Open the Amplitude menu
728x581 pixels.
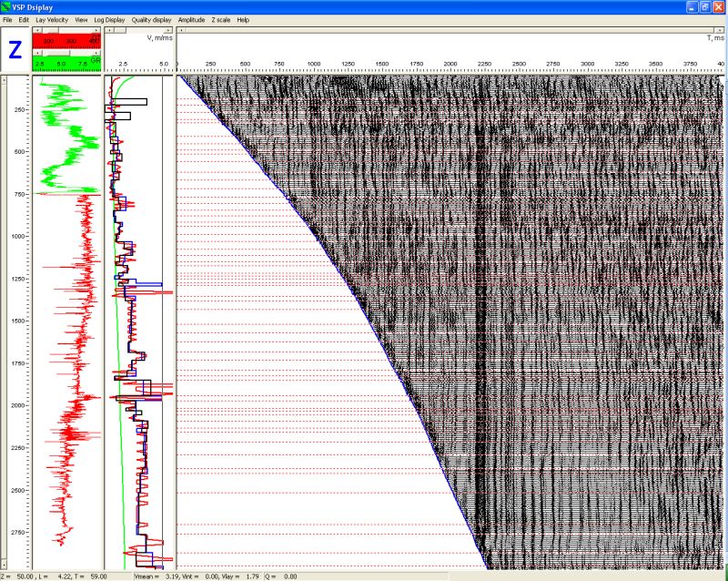coord(191,20)
